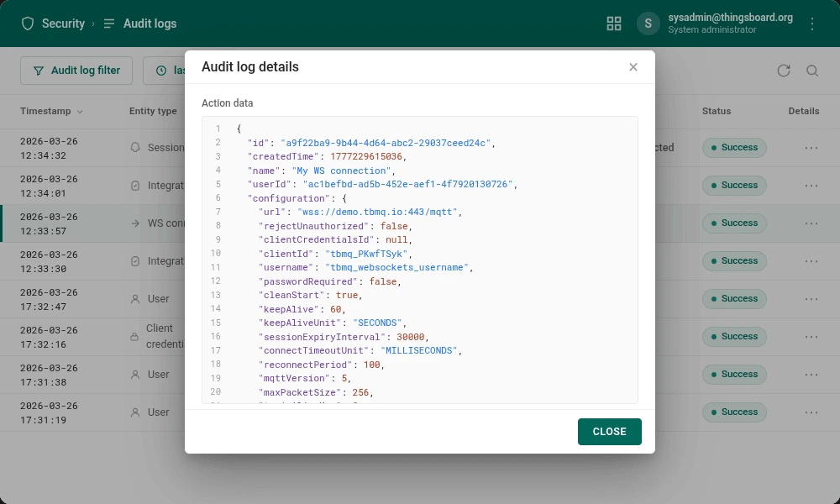840x504 pixels.
Task: Click the createdTime value 1777229615036
Action: [x=366, y=156]
